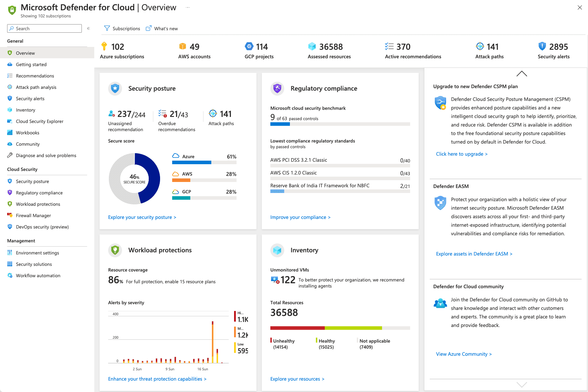Select the Inventory sidebar icon
The width and height of the screenshot is (588, 392).
tap(10, 110)
